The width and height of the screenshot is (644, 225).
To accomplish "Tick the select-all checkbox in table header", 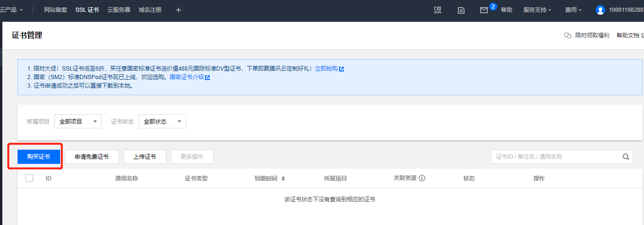I will click(x=29, y=178).
